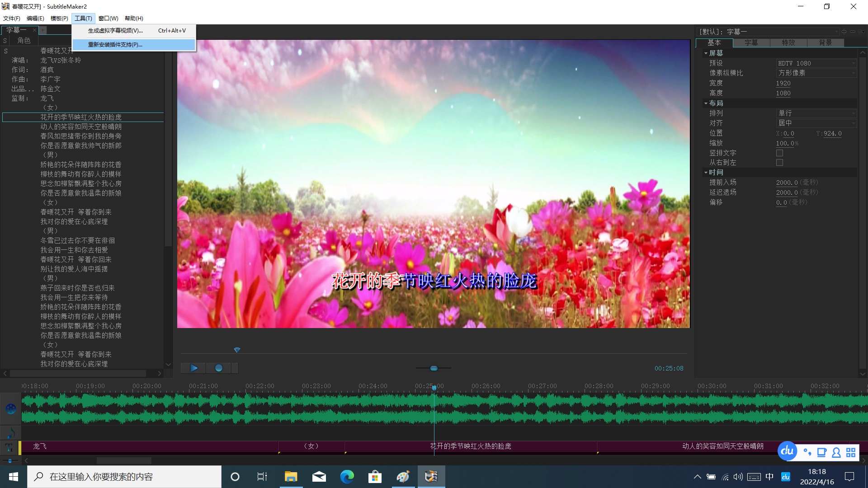Open the paint palette app in taskbar
This screenshot has height=488, width=868.
click(x=403, y=477)
